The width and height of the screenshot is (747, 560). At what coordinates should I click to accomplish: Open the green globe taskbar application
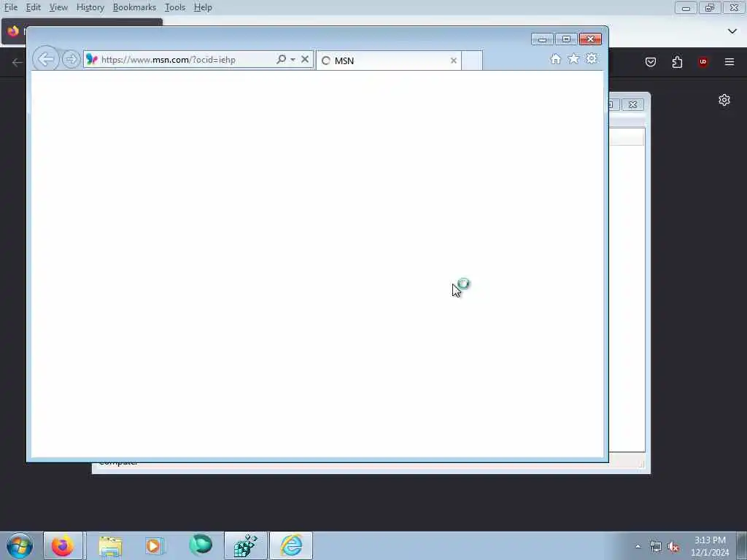pyautogui.click(x=201, y=545)
